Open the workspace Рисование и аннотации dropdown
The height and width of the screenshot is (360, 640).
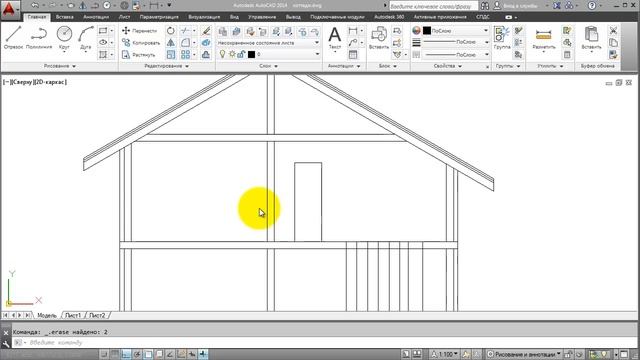(x=525, y=354)
